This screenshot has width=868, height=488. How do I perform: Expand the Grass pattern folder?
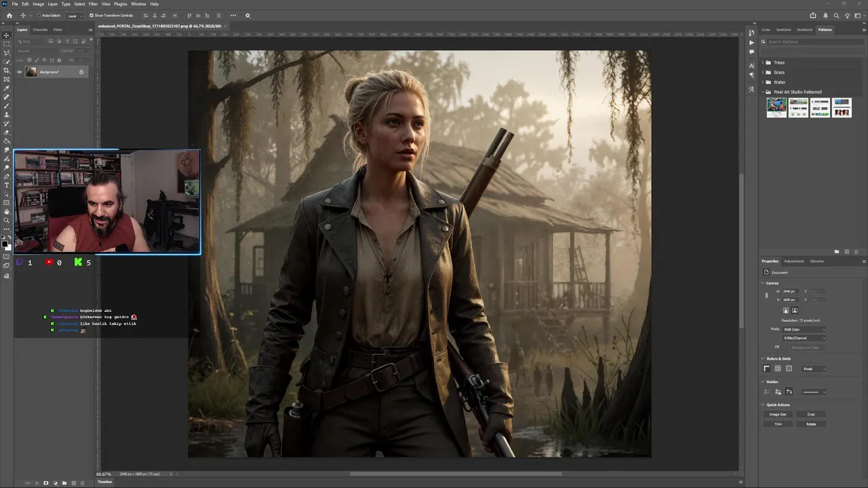(763, 72)
